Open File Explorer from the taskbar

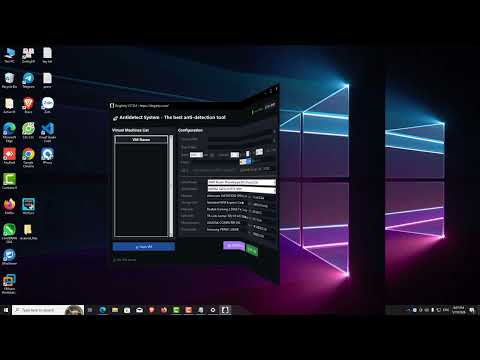click(115, 310)
